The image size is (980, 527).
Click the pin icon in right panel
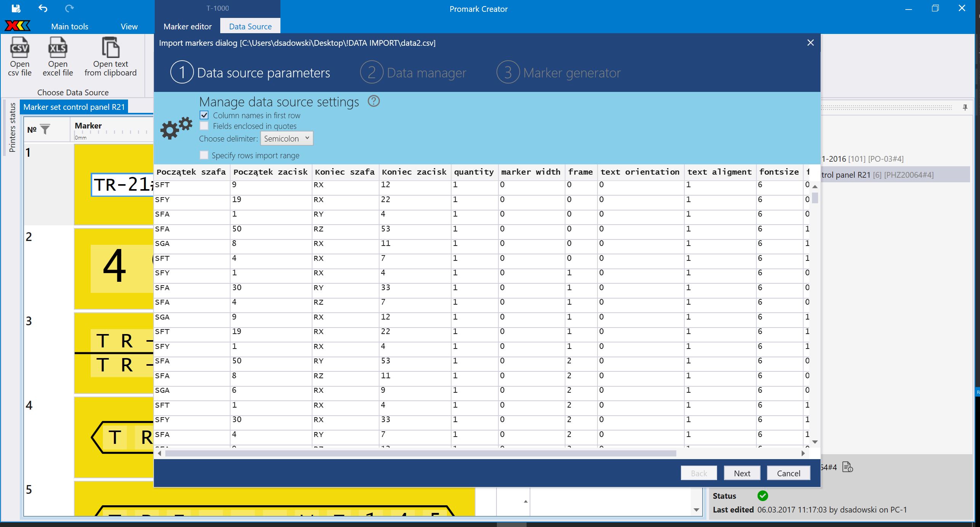(965, 108)
